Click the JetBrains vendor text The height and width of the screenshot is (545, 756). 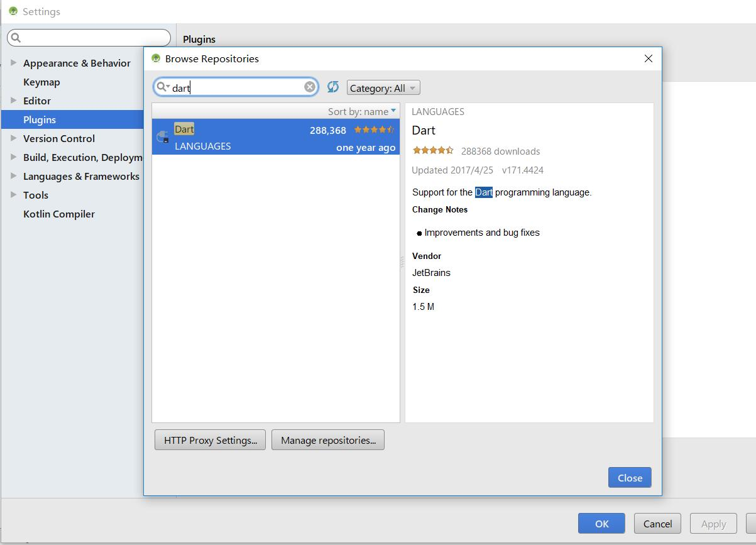[431, 273]
